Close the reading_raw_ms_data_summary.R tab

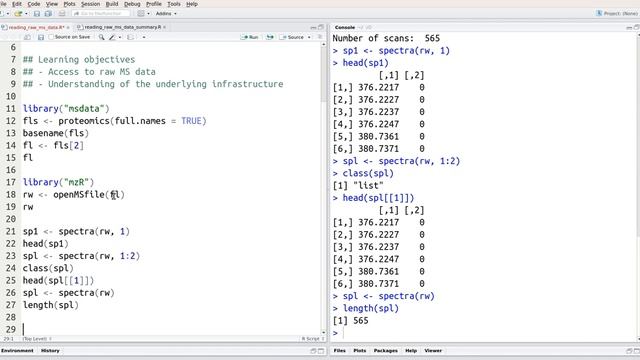pos(164,27)
